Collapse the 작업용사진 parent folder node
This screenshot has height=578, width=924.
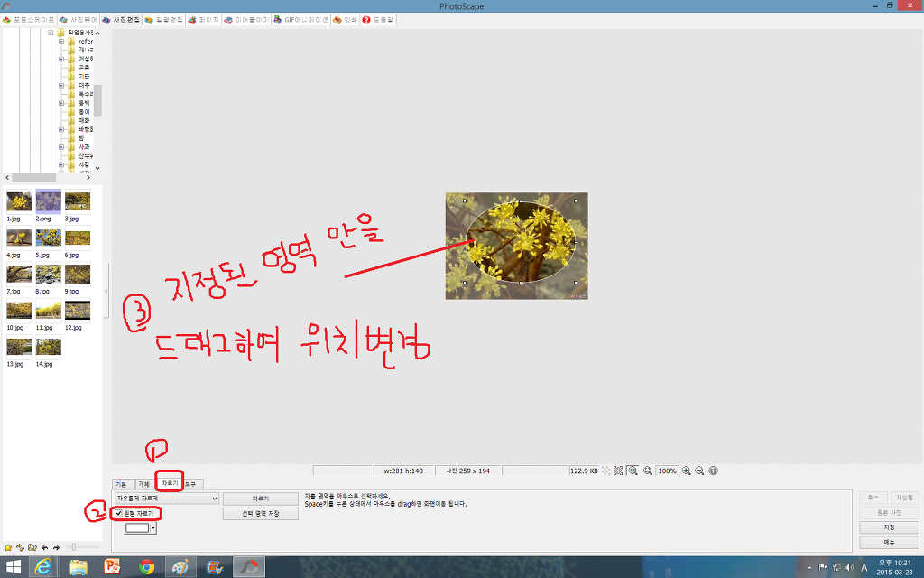[51, 33]
